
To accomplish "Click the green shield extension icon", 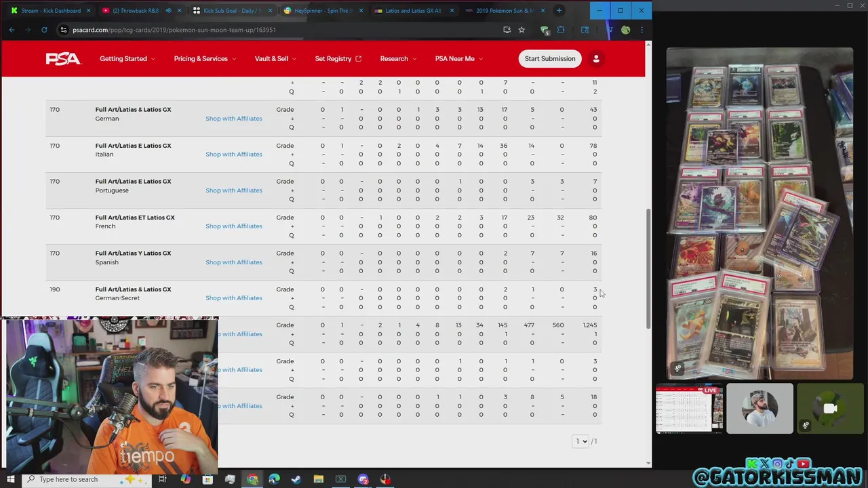I will 545,30.
